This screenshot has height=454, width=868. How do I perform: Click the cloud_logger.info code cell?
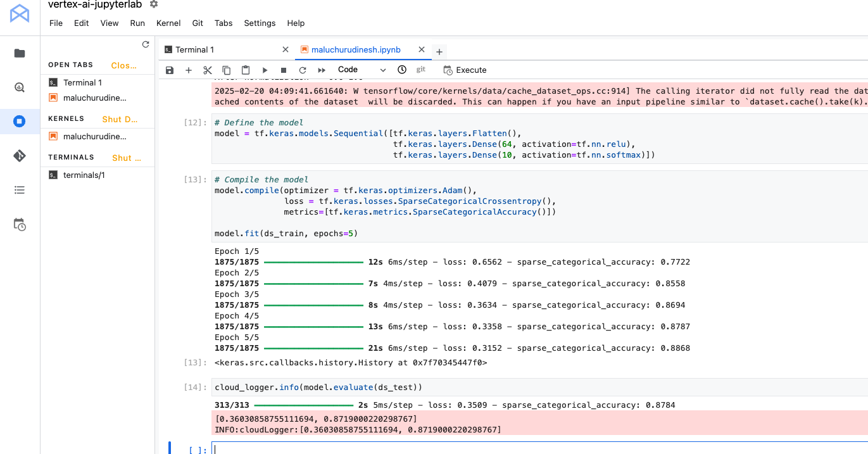pyautogui.click(x=539, y=387)
